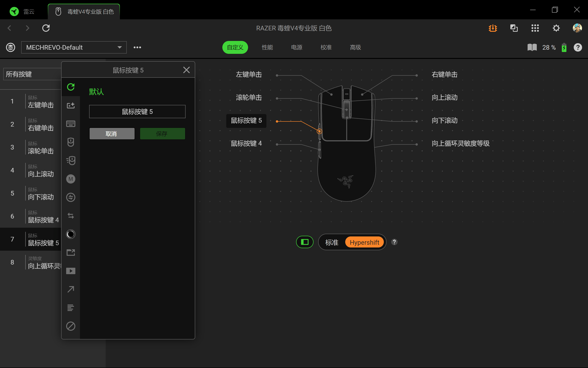Refresh the page with the reload icon

46,28
